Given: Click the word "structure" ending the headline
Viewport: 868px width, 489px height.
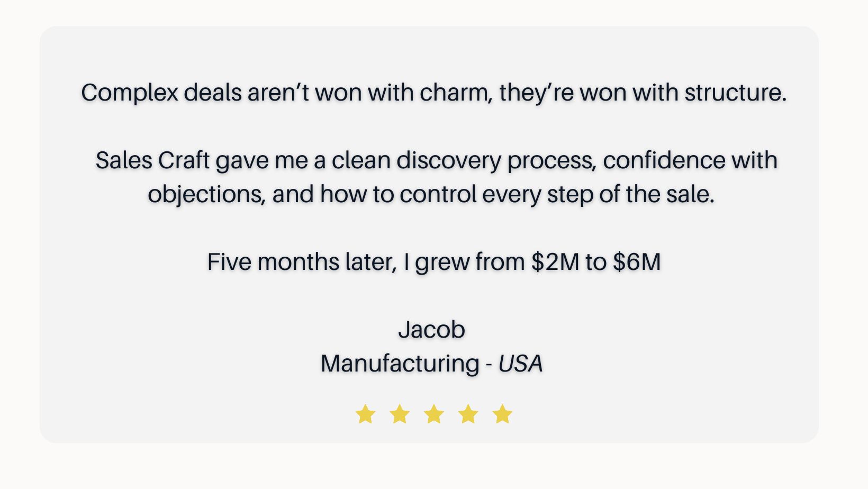Looking at the screenshot, I should (735, 93).
